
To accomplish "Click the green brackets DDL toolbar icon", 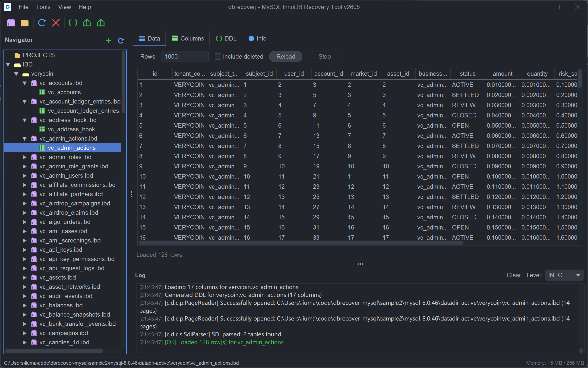I will pos(73,23).
